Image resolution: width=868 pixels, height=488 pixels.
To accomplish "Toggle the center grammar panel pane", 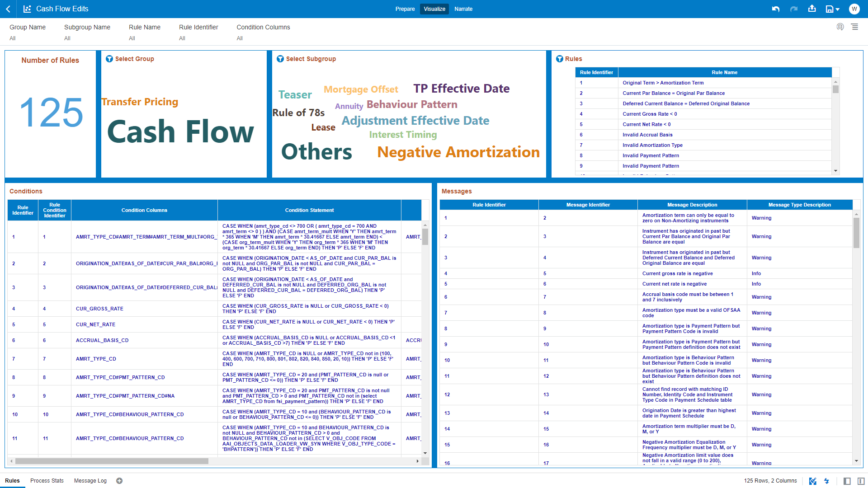I will coord(861,481).
